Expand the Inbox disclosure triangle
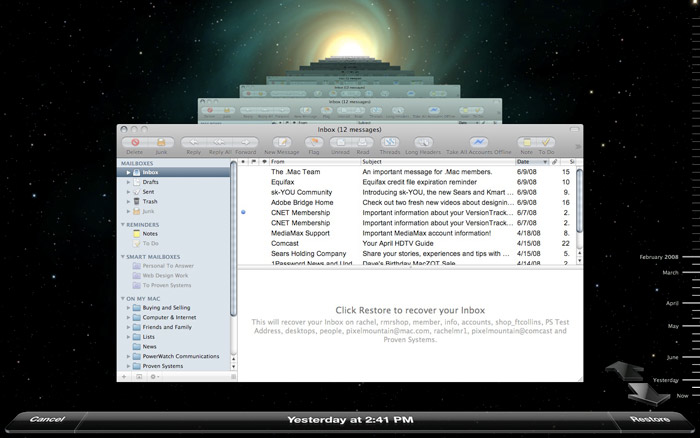 click(129, 172)
